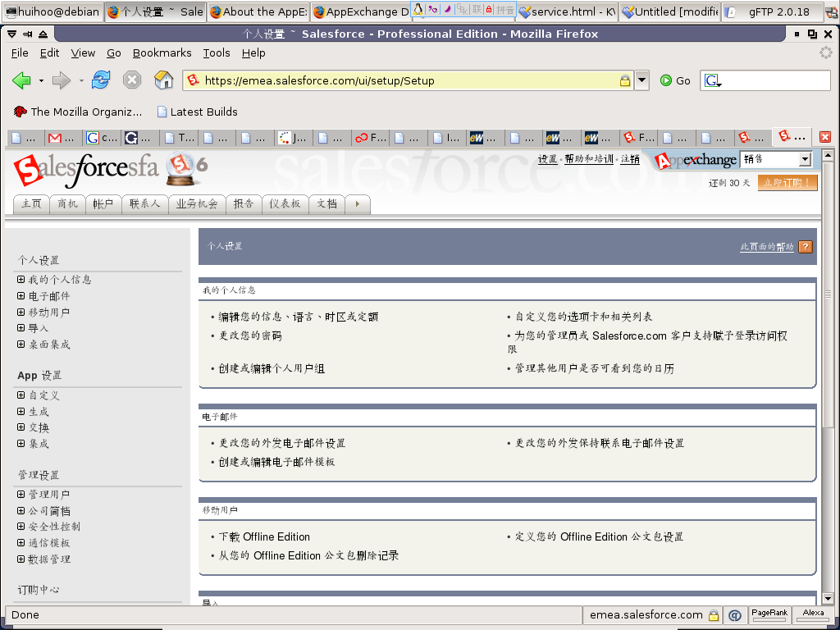Click the 注销 logout link
The image size is (840, 630).
[x=630, y=159]
